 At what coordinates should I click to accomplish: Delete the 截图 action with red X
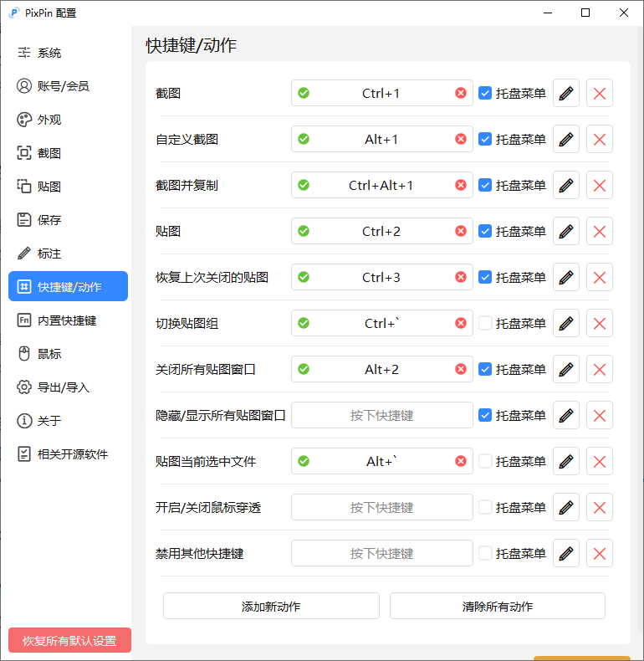600,93
